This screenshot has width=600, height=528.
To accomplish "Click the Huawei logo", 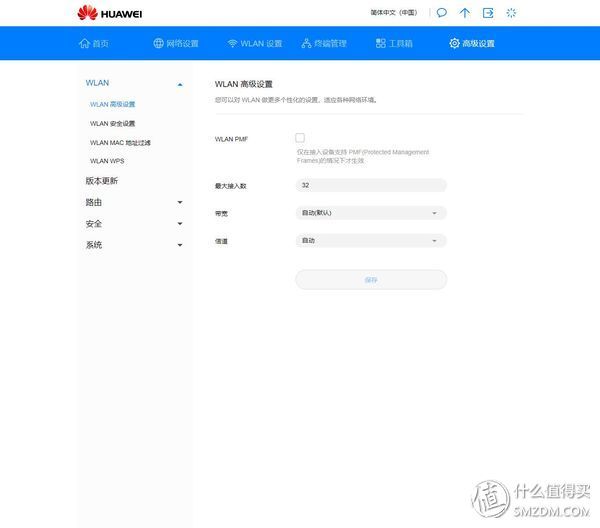I will [x=110, y=13].
